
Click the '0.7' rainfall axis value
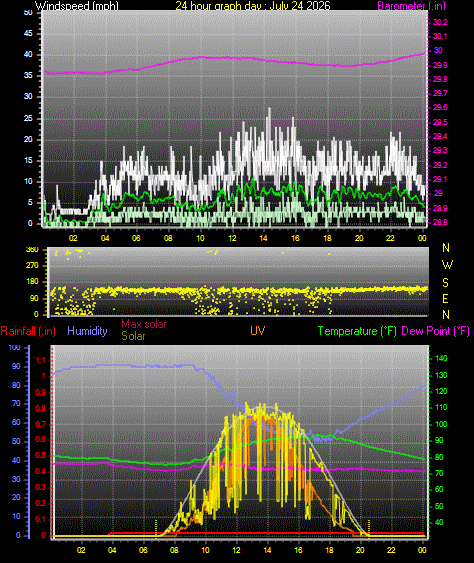[x=41, y=424]
